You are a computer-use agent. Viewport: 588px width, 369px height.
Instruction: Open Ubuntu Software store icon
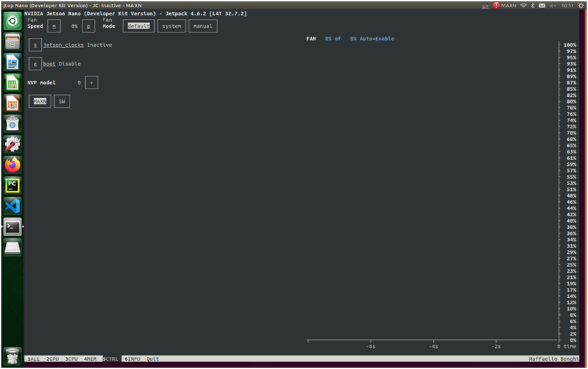pos(12,123)
